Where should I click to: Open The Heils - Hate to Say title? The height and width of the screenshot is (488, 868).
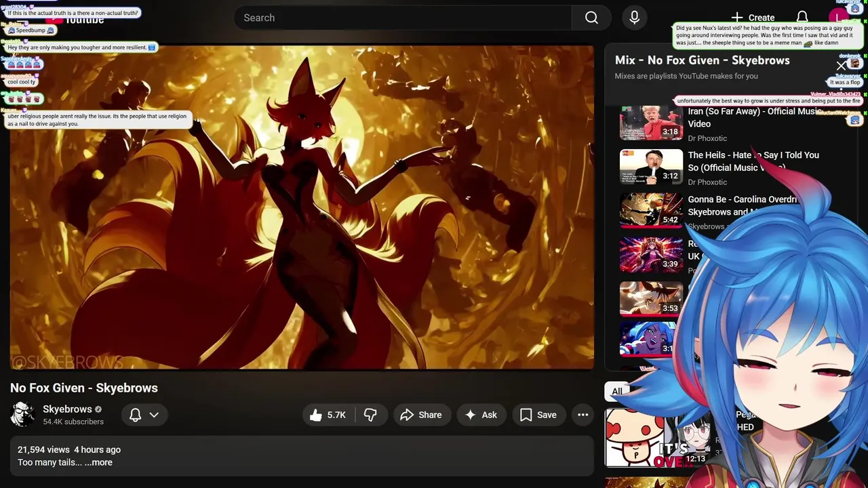753,161
